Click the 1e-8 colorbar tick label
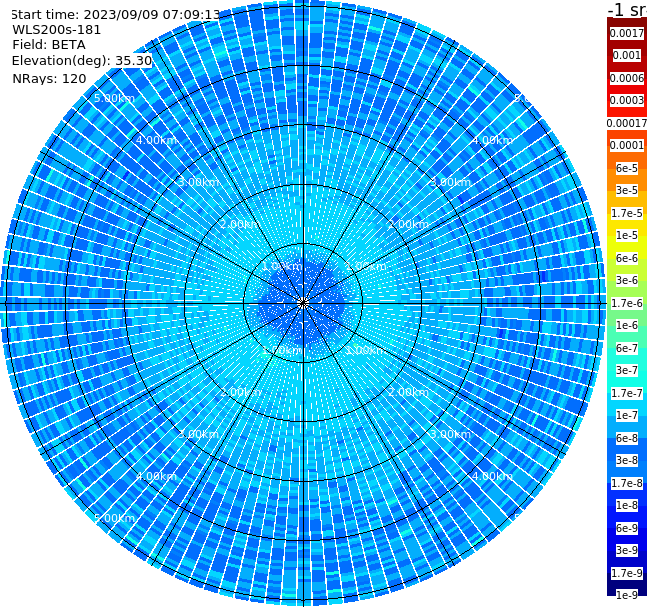 (x=627, y=505)
